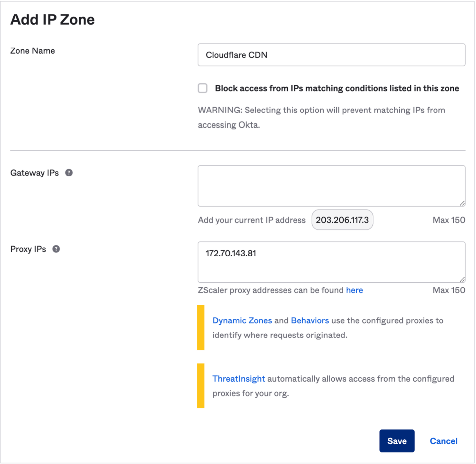Screen dimensions: 476x464
Task: Open the Dynamic Zones link
Action: click(x=242, y=320)
